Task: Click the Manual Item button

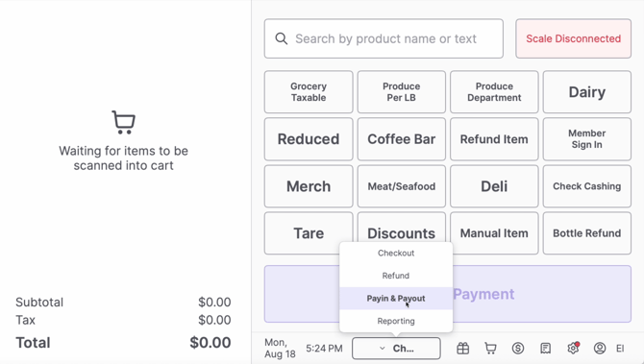Action: pyautogui.click(x=494, y=233)
